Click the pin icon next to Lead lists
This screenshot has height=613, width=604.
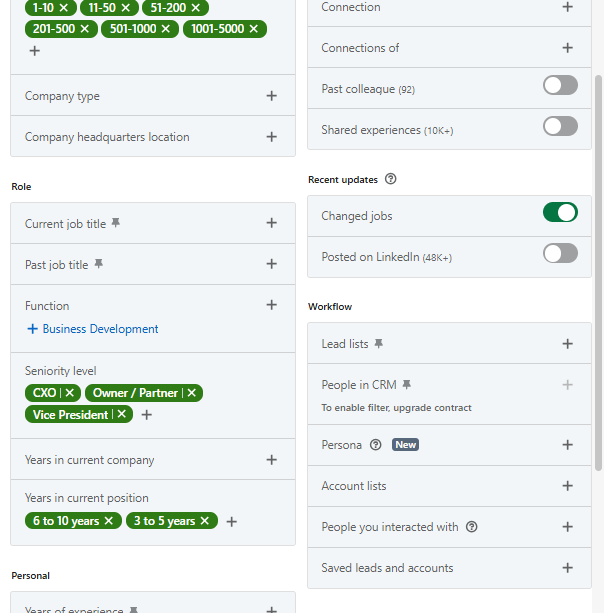coord(378,344)
